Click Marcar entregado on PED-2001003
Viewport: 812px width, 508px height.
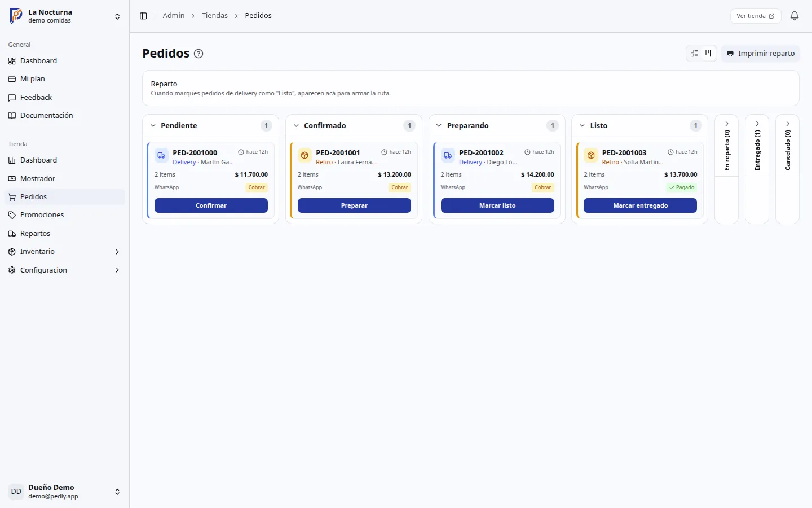(x=640, y=205)
